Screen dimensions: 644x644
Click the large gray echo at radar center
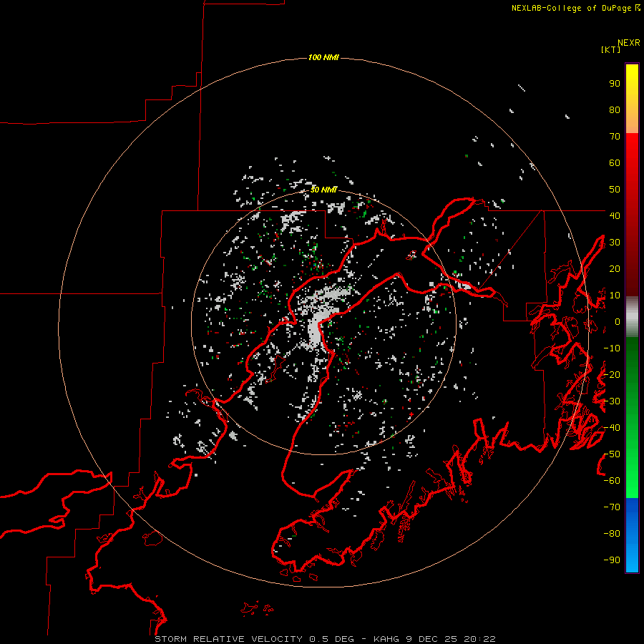[315, 328]
